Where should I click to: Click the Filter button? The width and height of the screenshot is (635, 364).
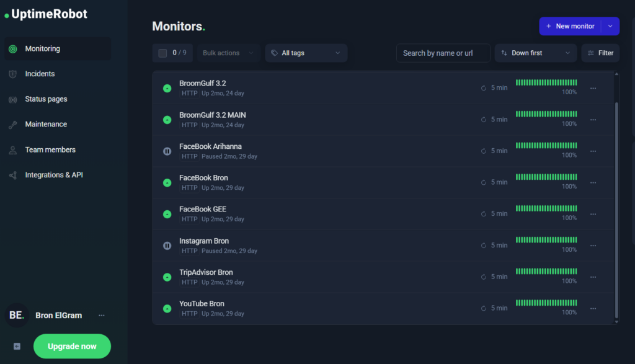click(x=600, y=53)
